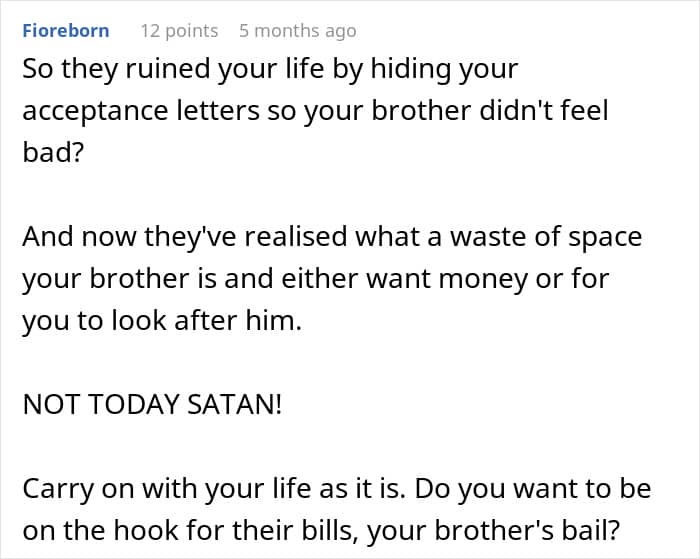Image resolution: width=700 pixels, height=559 pixels.
Task: Click the "12 points" score text
Action: [178, 30]
